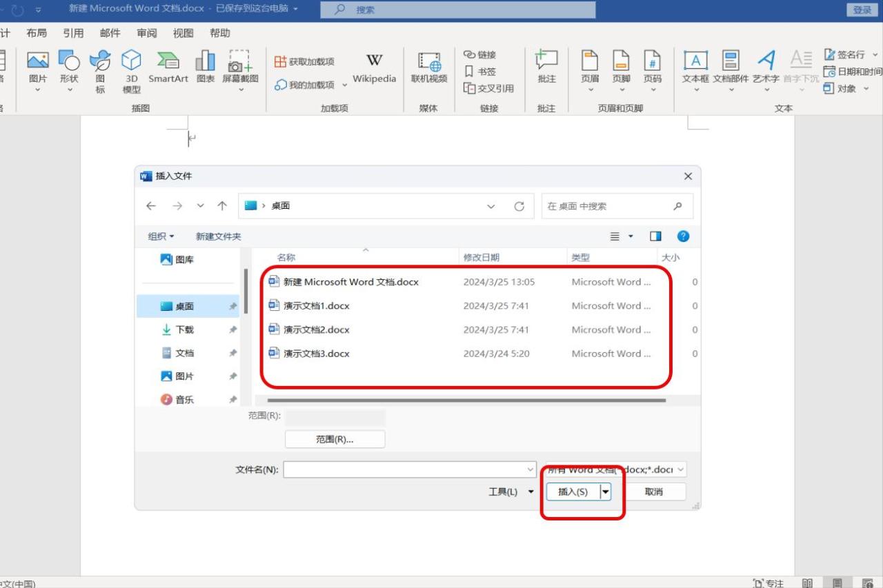Viewport: 883px width, 588px height.
Task: Open the file type filter dropdown
Action: coord(615,469)
